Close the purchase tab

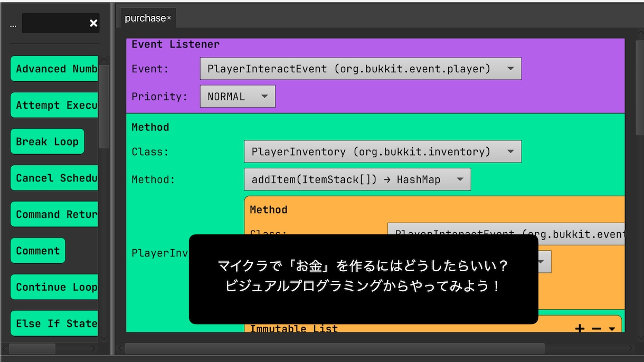169,18
